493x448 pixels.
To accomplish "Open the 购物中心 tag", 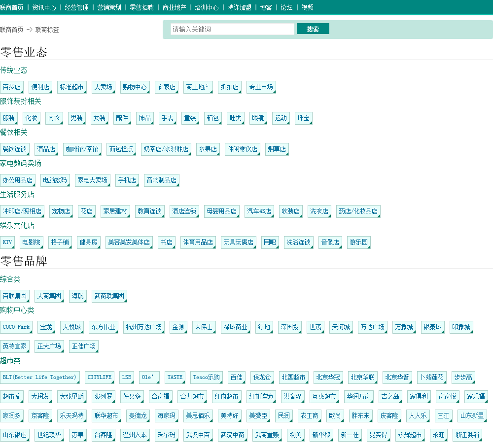I will [x=135, y=87].
